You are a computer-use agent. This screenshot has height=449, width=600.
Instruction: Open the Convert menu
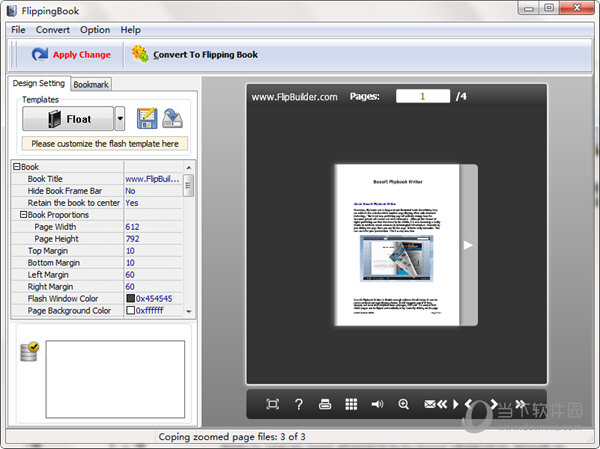pyautogui.click(x=53, y=30)
